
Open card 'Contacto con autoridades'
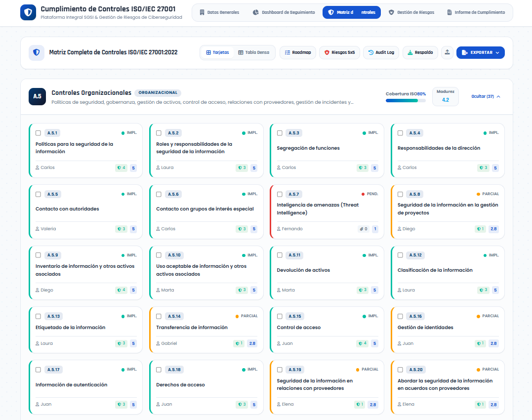click(x=86, y=211)
